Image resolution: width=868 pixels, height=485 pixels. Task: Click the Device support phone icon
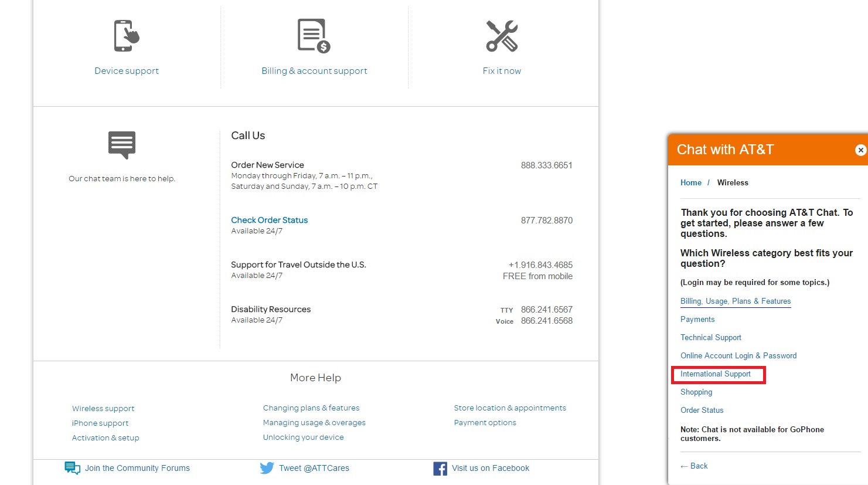point(127,36)
